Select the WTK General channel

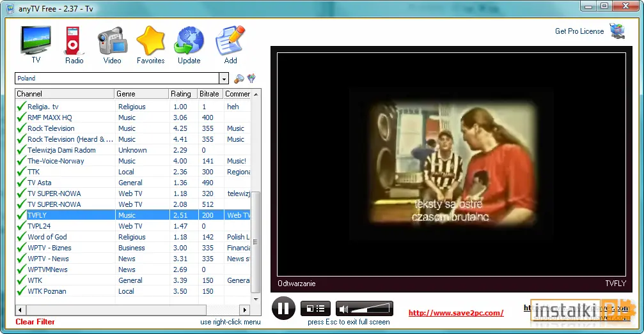[x=133, y=280]
